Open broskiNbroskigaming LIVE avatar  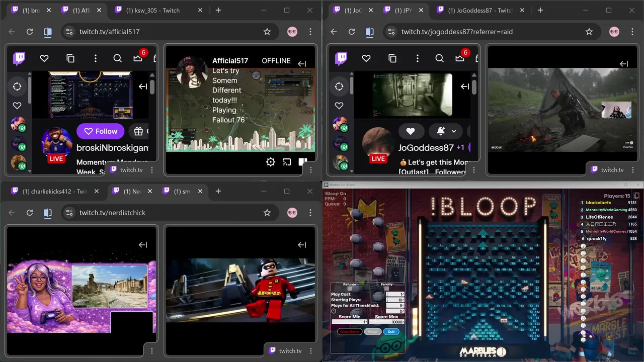(x=56, y=142)
